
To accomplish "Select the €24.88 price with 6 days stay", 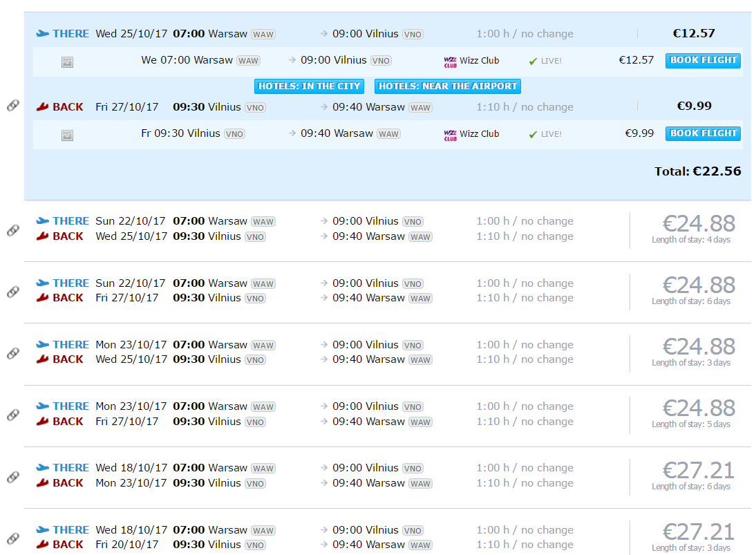I will 699,285.
